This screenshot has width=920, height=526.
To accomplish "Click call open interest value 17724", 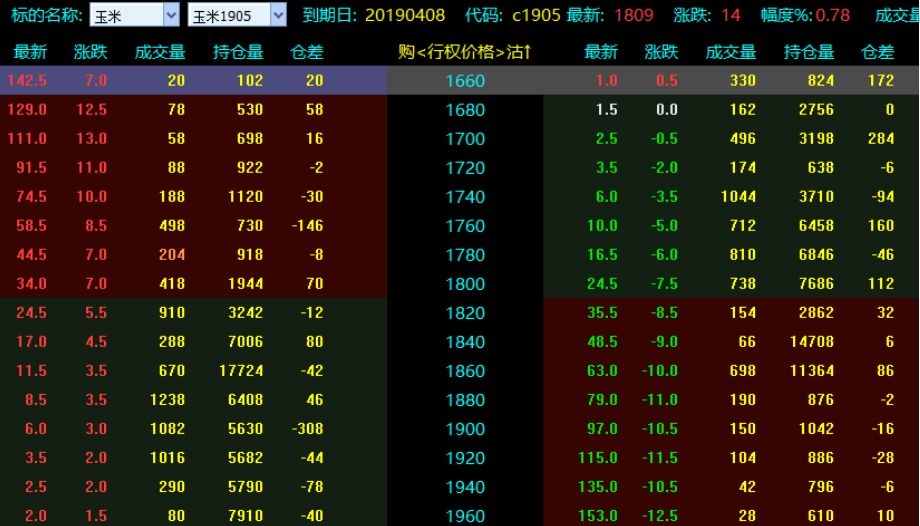I will [x=238, y=371].
